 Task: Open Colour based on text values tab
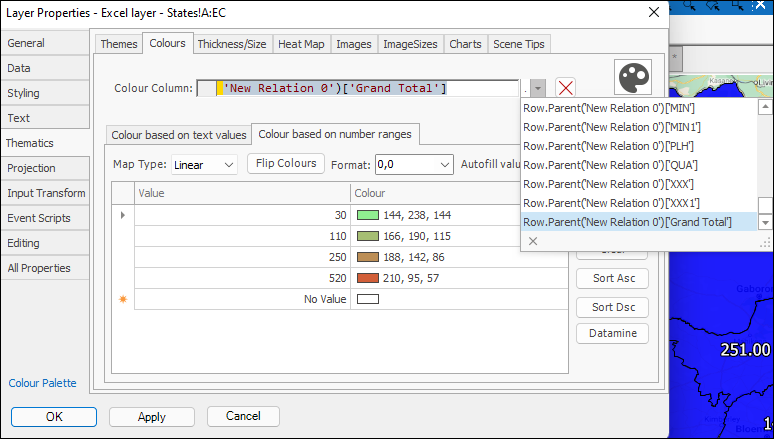pos(179,134)
